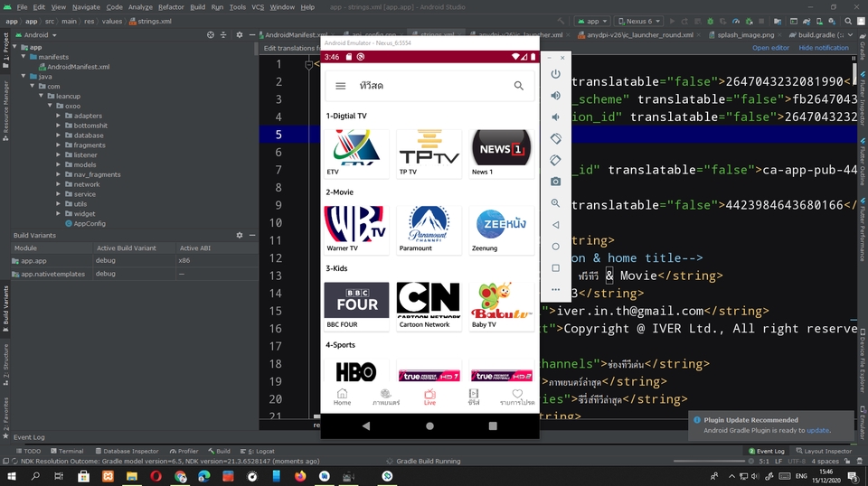Open Firefox from Windows taskbar
This screenshot has width=868, height=486.
300,476
